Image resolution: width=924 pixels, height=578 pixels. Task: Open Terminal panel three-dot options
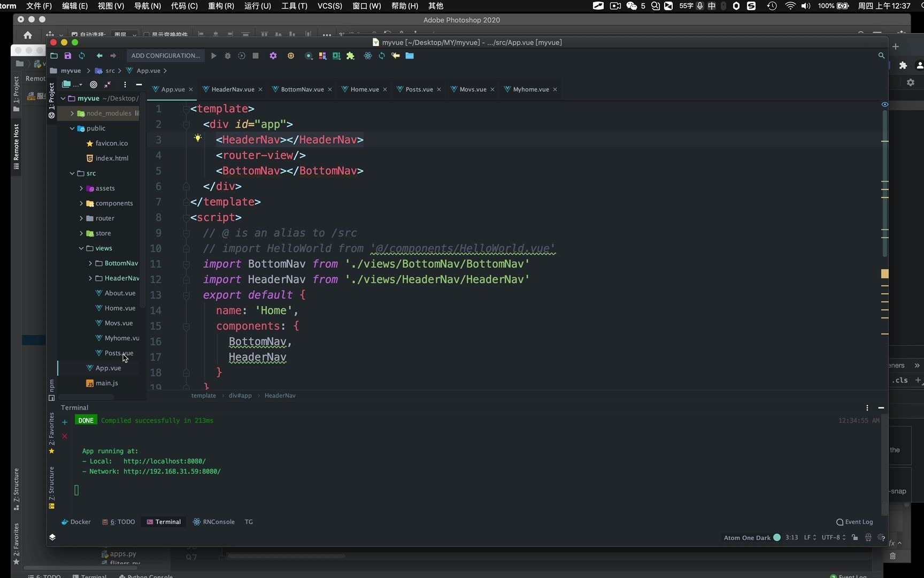tap(867, 408)
